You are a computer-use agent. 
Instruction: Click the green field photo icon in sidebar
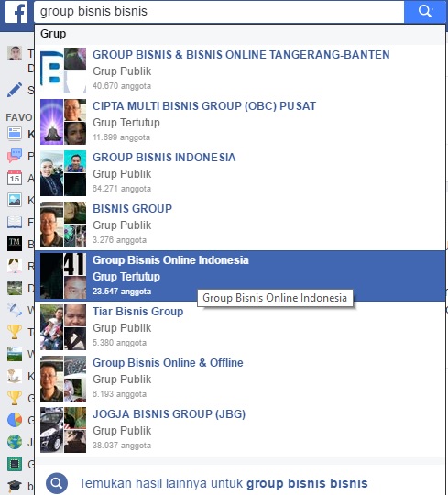pos(15,288)
